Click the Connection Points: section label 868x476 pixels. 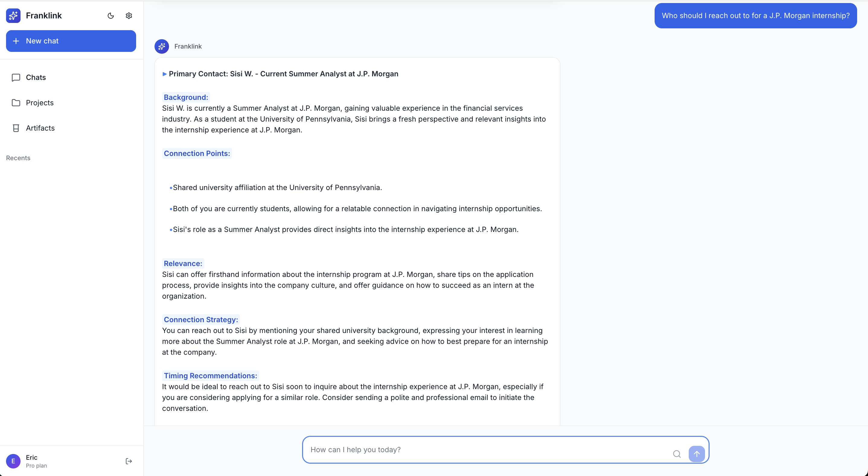[x=197, y=154]
